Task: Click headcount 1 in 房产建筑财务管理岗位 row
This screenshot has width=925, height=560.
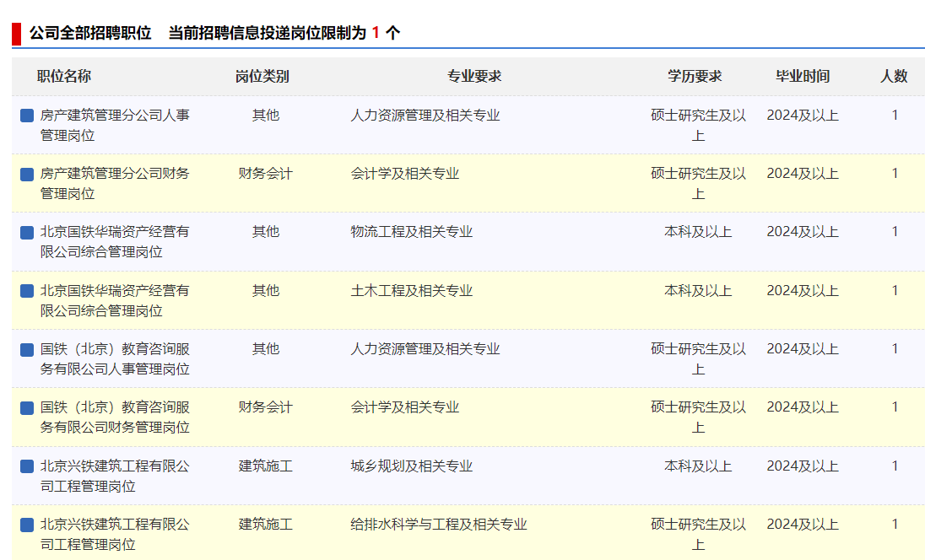Action: coord(895,174)
